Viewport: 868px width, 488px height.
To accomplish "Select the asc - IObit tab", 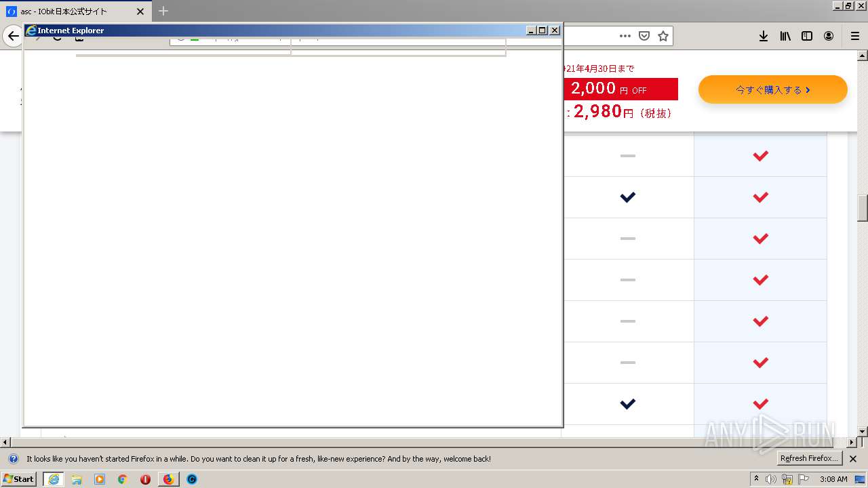I will point(76,12).
